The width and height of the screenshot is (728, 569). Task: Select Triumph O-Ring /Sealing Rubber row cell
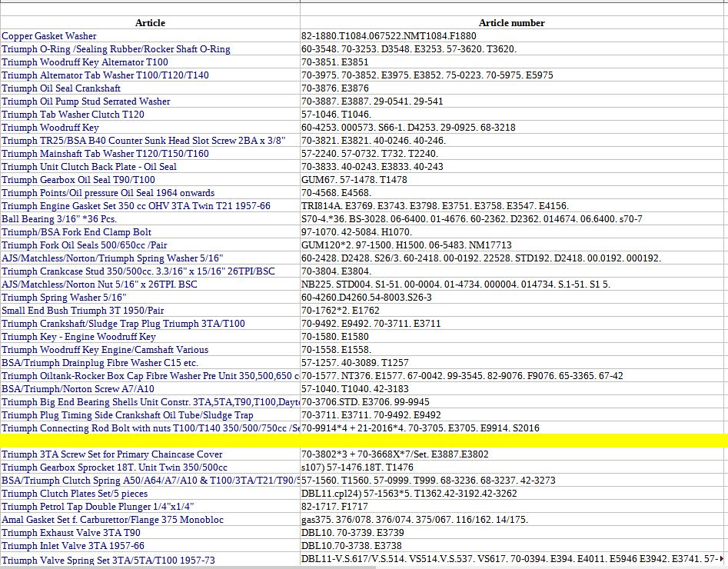tap(150, 48)
